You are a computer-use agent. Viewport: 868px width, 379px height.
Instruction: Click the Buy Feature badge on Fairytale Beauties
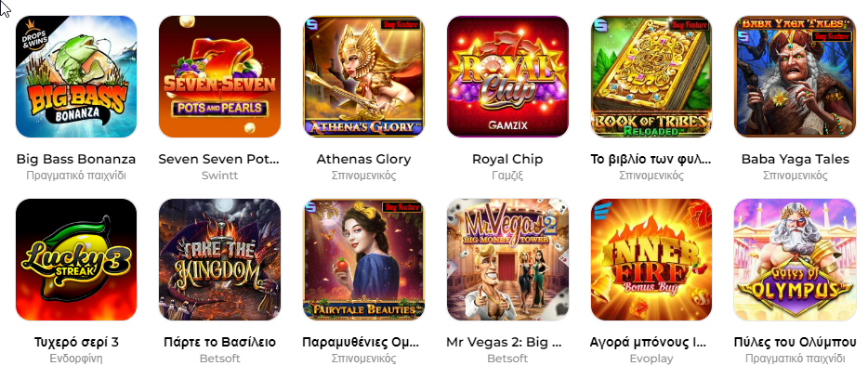[401, 207]
